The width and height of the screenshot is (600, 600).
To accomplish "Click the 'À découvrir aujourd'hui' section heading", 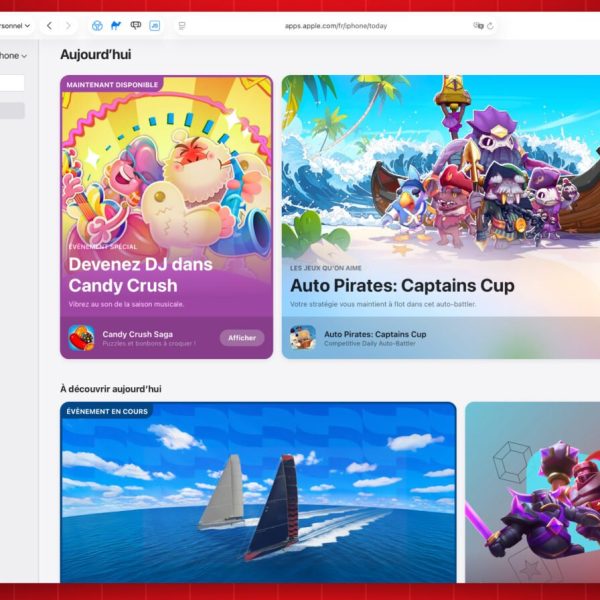I will [111, 389].
